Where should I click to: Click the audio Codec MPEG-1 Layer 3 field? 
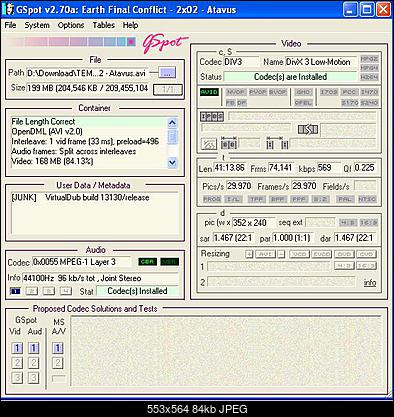tap(82, 262)
